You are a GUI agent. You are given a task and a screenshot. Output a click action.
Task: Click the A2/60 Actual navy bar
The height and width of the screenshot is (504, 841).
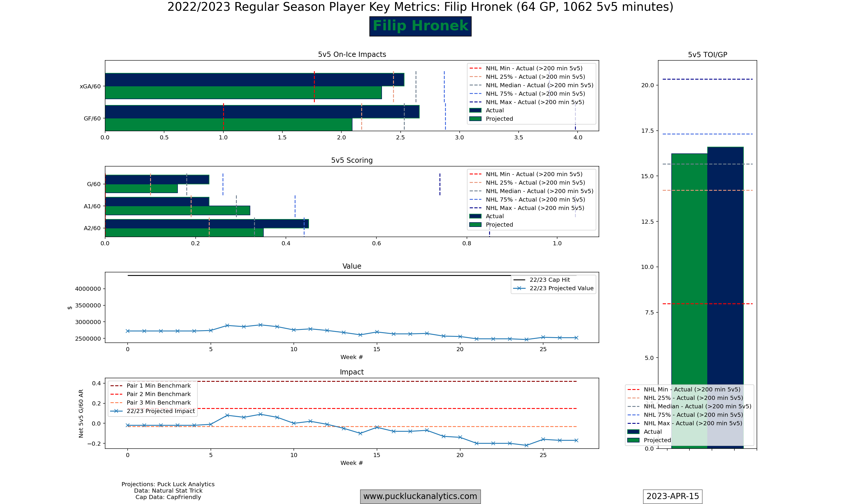click(x=207, y=224)
